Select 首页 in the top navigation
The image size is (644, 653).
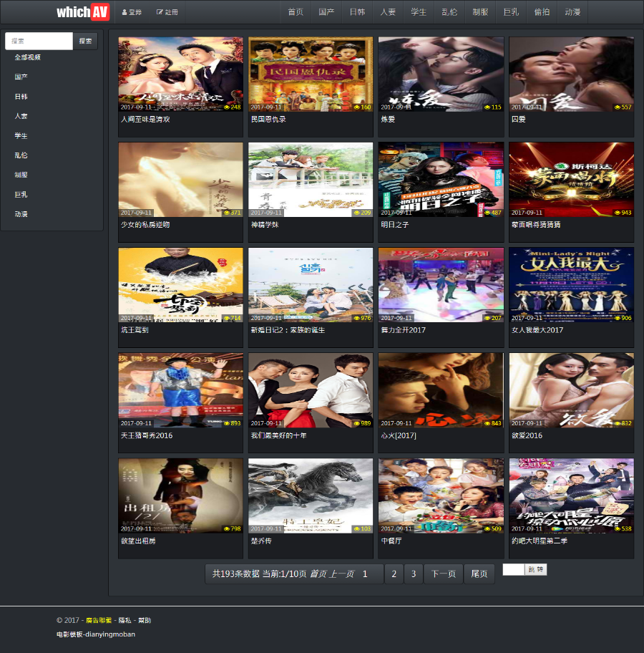click(296, 12)
